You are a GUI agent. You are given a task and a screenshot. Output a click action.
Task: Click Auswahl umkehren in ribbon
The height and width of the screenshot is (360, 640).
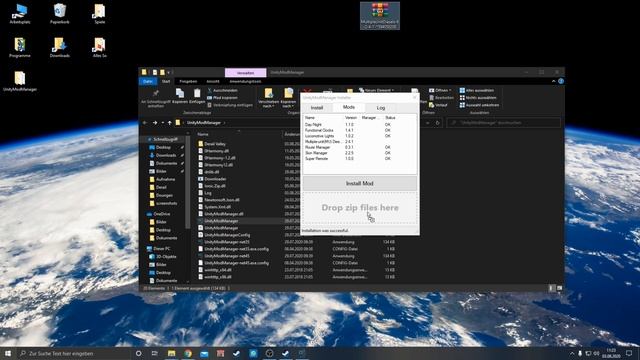[479, 105]
